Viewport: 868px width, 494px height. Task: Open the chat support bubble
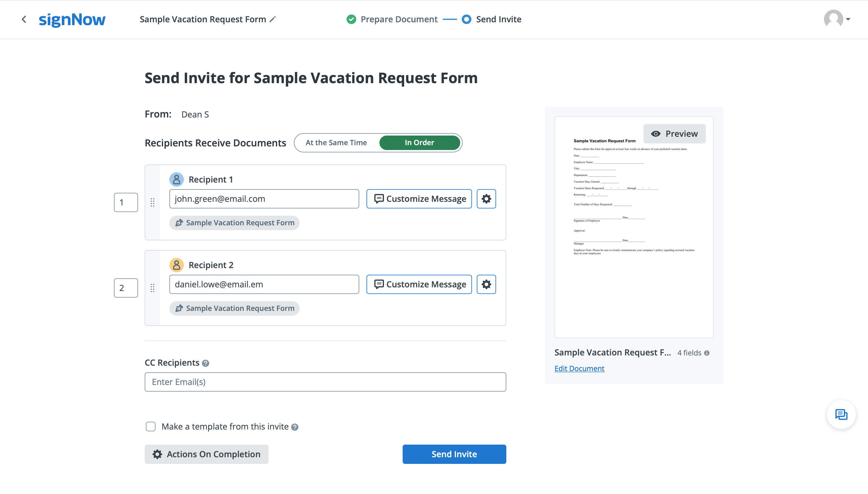click(841, 414)
